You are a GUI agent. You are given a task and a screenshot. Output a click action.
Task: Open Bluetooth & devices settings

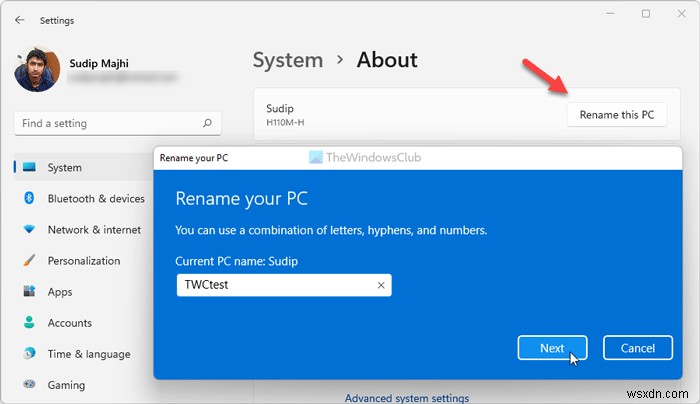(x=96, y=199)
